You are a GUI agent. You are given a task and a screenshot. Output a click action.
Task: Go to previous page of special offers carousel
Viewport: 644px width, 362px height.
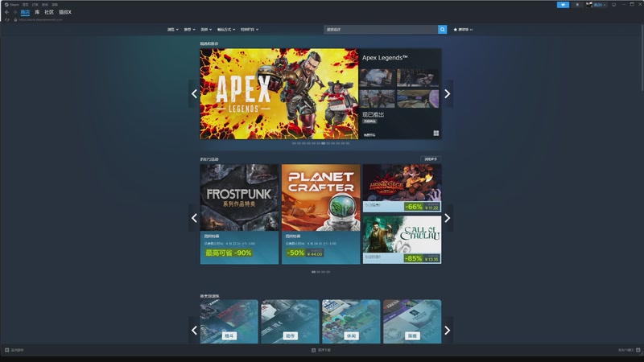point(194,218)
